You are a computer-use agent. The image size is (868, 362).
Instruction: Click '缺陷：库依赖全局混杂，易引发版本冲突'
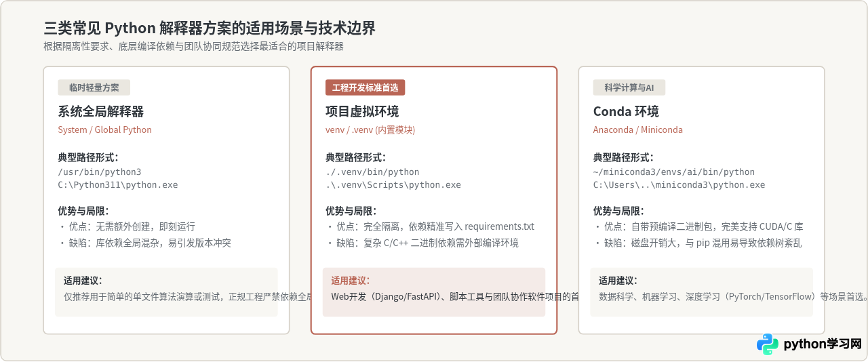pyautogui.click(x=150, y=243)
